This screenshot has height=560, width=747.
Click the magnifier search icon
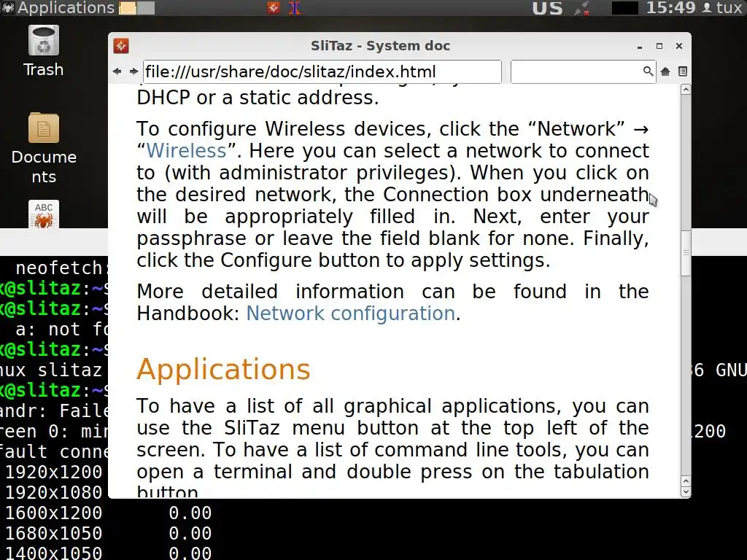[648, 71]
